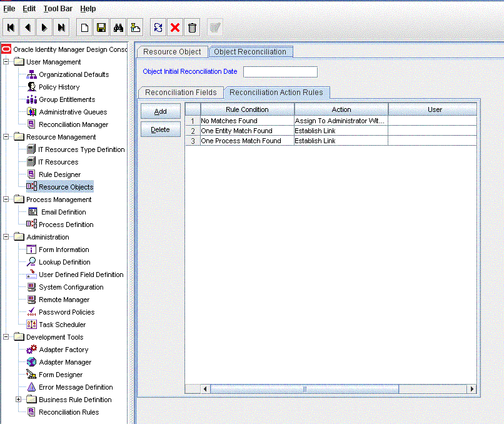Refresh the form with blue arrows icon
Image resolution: width=504 pixels, height=424 pixels.
(x=158, y=28)
